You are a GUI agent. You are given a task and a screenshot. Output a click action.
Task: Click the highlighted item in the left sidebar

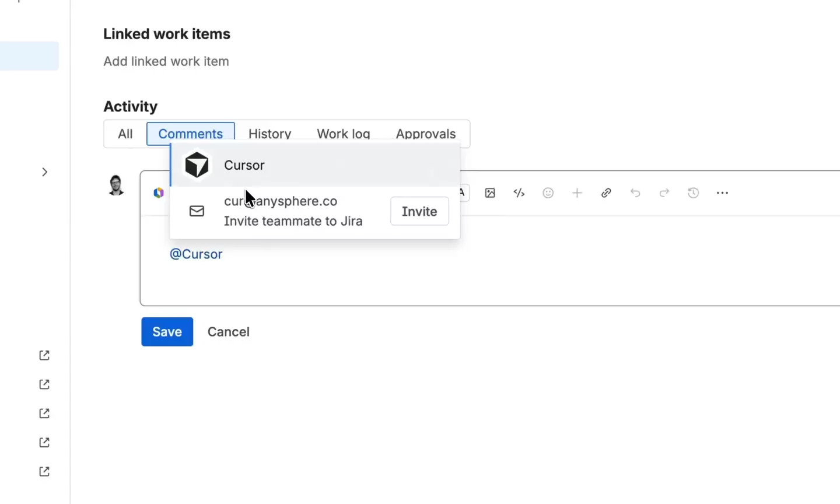coord(29,56)
